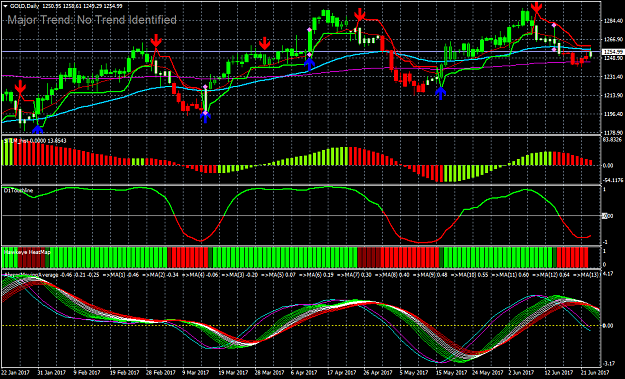The width and height of the screenshot is (625, 379).
Task: Select the D1Trendline indicator label
Action: click(x=18, y=190)
